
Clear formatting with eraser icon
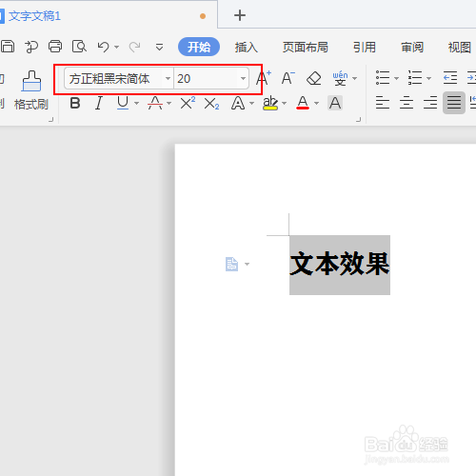[314, 78]
